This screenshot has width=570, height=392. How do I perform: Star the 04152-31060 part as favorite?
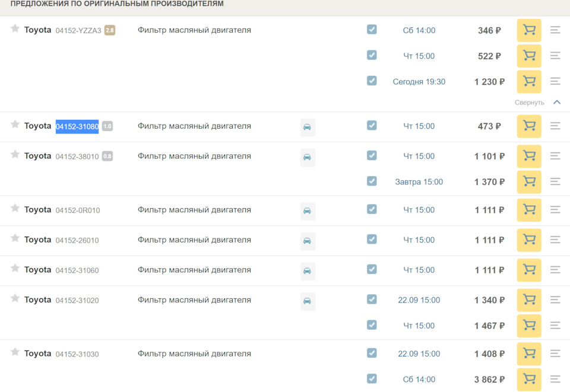coord(15,268)
